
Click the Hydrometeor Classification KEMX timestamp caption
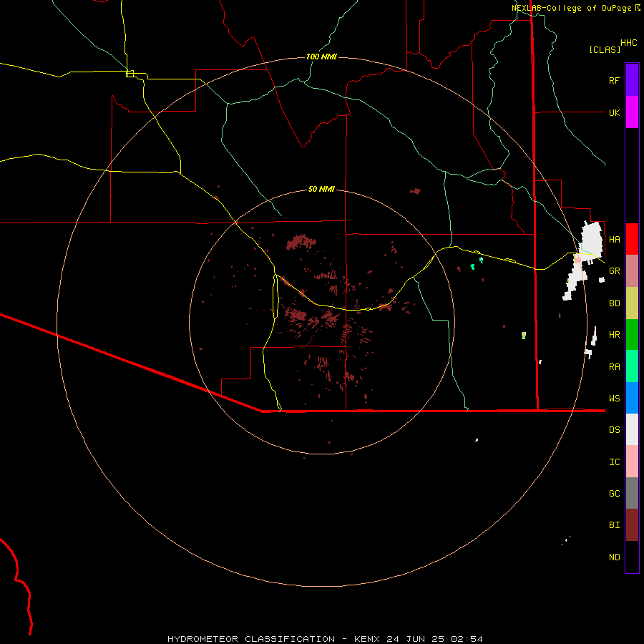pos(325,639)
